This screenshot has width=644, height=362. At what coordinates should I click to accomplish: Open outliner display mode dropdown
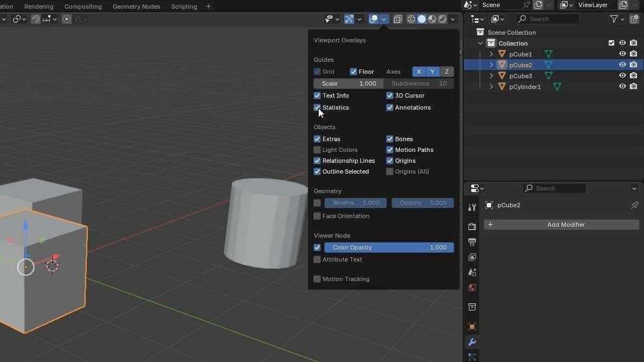[x=498, y=19]
